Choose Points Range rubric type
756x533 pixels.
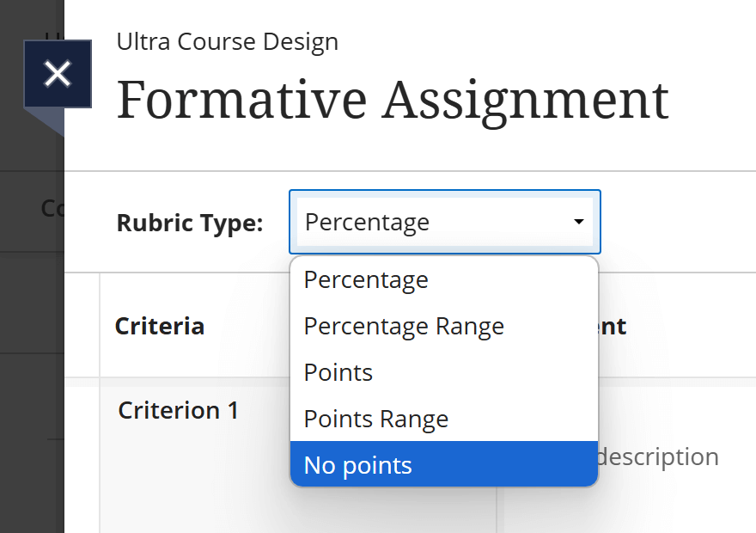pos(375,419)
